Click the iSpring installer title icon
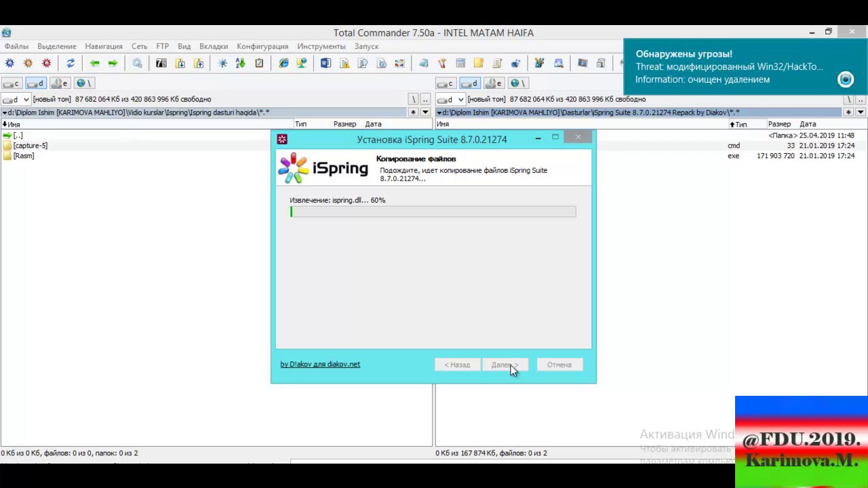868x488 pixels. tap(282, 139)
